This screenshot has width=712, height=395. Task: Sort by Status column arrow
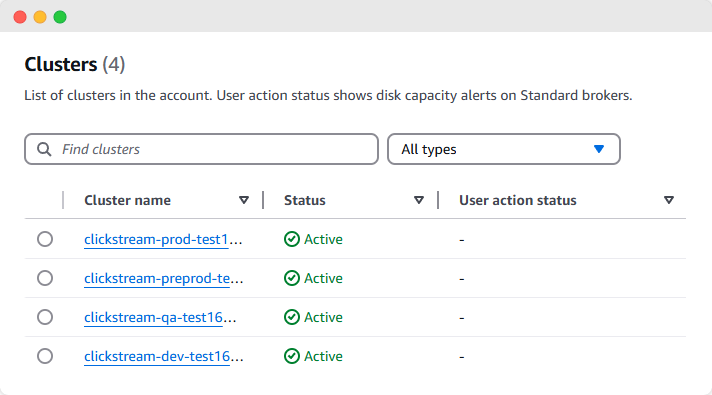click(x=419, y=200)
